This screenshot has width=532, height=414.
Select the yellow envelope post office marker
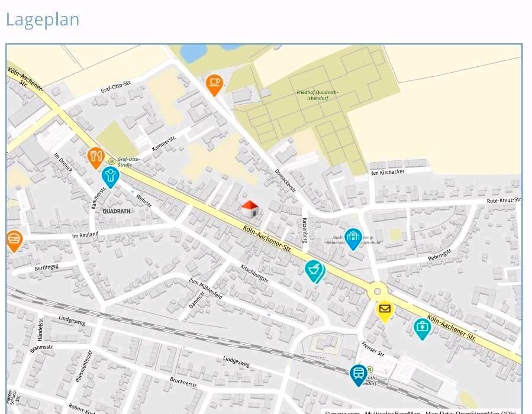pyautogui.click(x=385, y=309)
